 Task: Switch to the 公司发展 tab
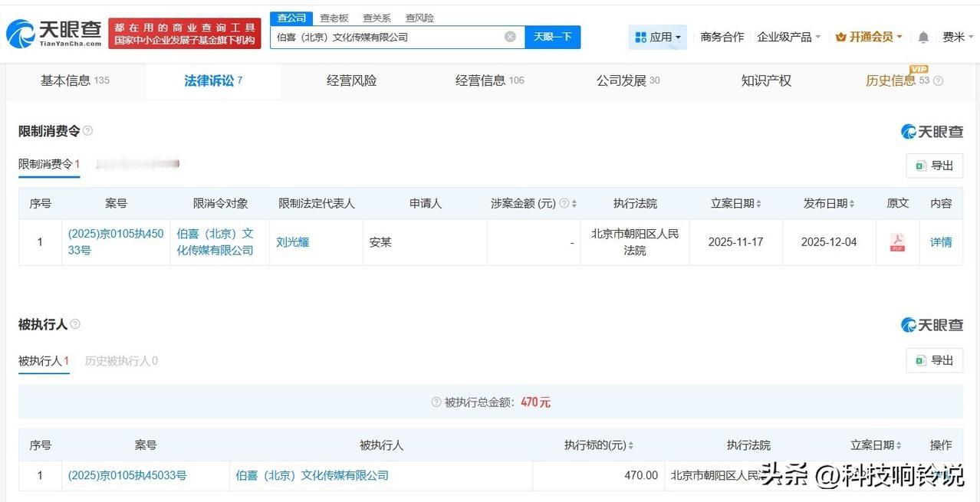[x=628, y=80]
